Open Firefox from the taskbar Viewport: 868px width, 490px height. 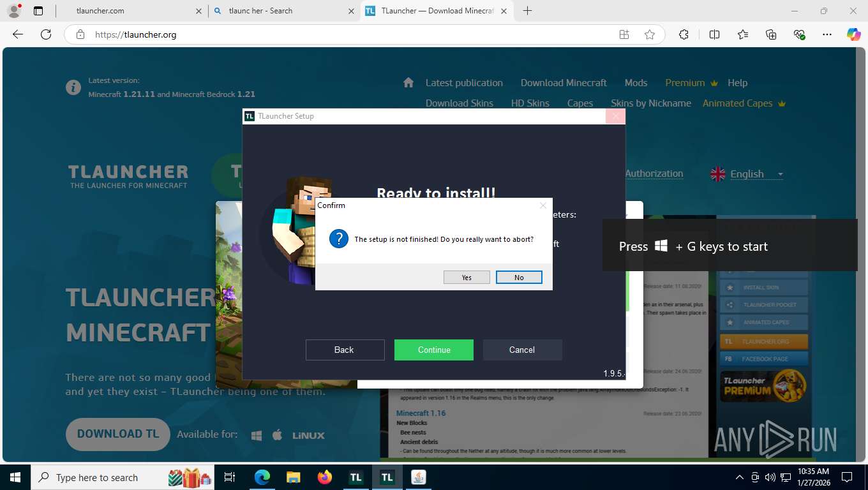click(325, 477)
